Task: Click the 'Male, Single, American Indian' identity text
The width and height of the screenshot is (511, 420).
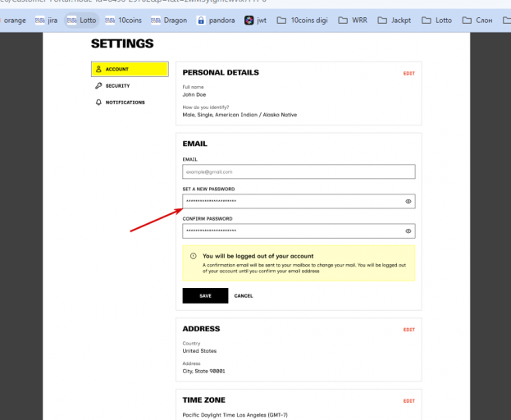Action: (240, 115)
